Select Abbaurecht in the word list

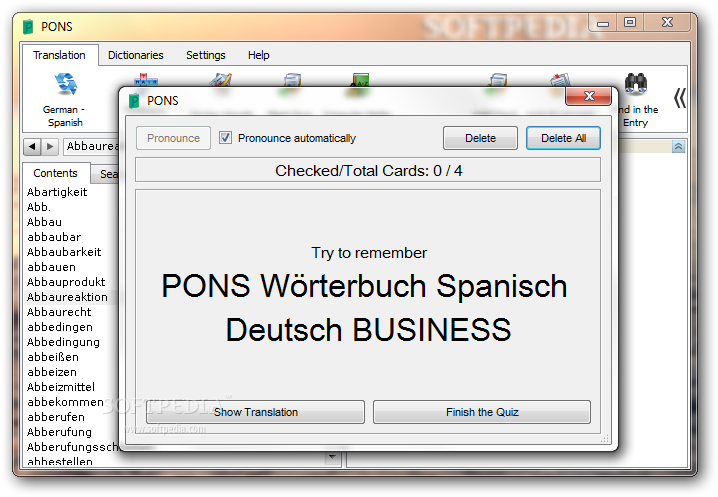click(59, 312)
